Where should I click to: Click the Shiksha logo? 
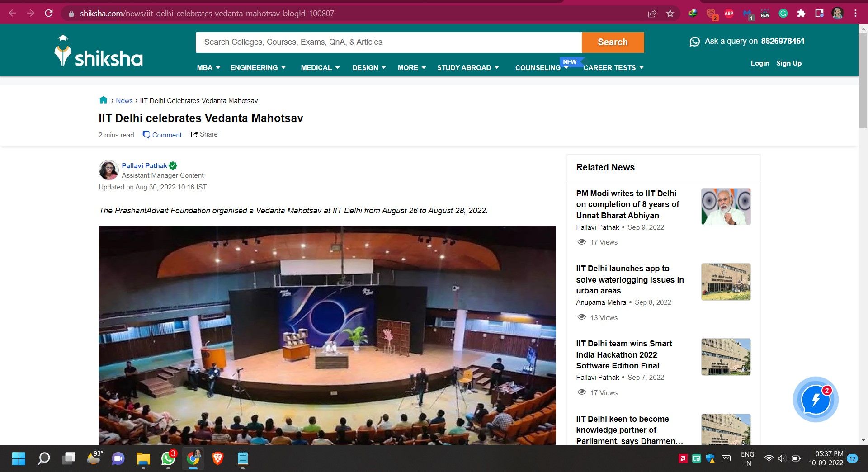point(99,52)
